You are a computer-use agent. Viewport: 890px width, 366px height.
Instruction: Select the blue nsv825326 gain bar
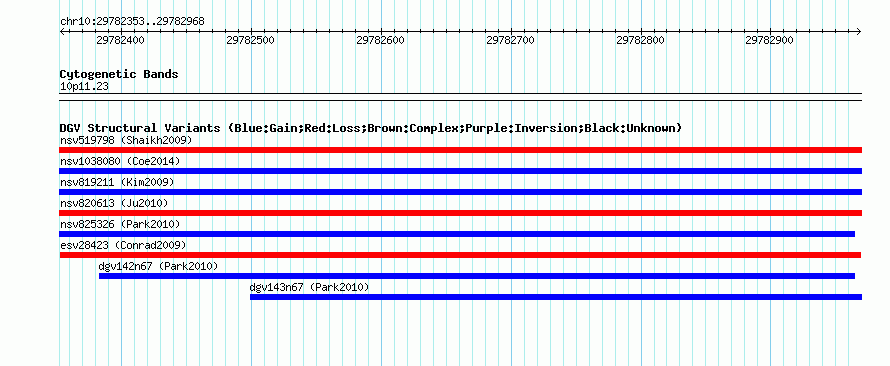tap(457, 234)
